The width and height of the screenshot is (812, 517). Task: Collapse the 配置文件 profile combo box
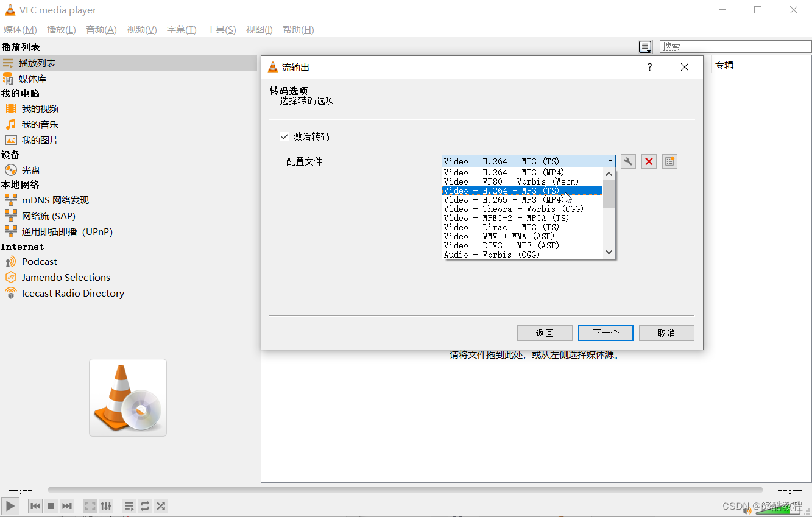coord(529,161)
